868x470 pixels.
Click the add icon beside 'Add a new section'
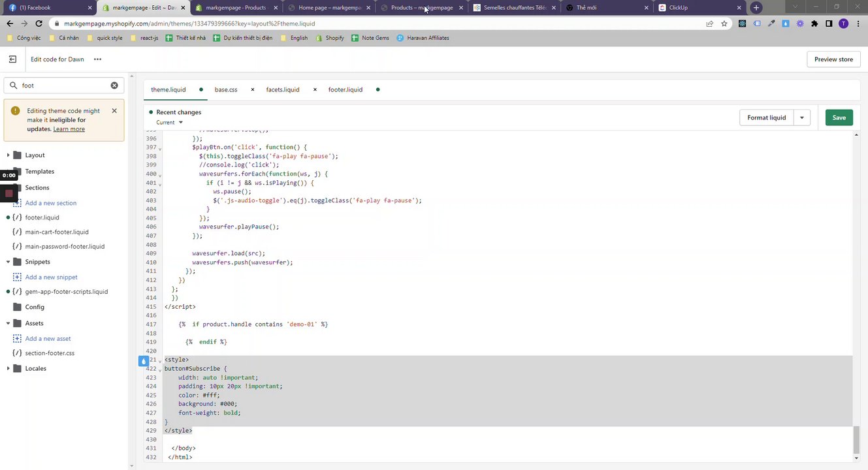point(18,203)
